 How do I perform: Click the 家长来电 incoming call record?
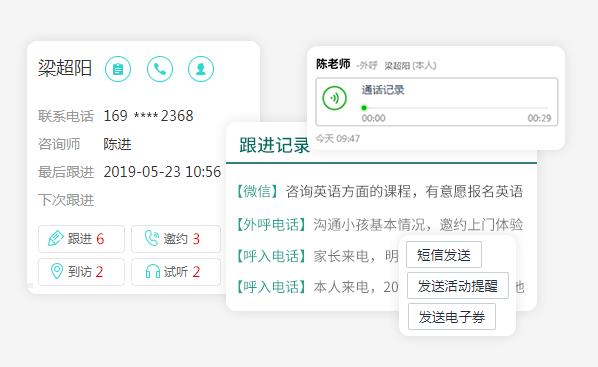click(x=317, y=256)
